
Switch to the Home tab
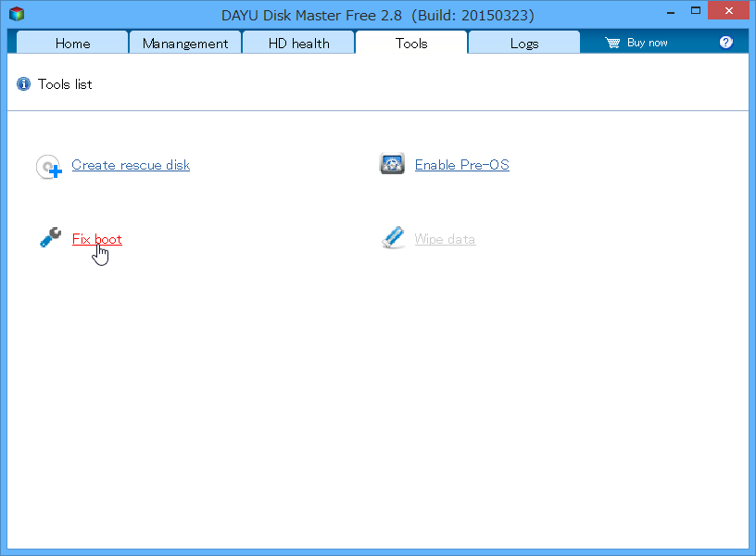tap(71, 43)
